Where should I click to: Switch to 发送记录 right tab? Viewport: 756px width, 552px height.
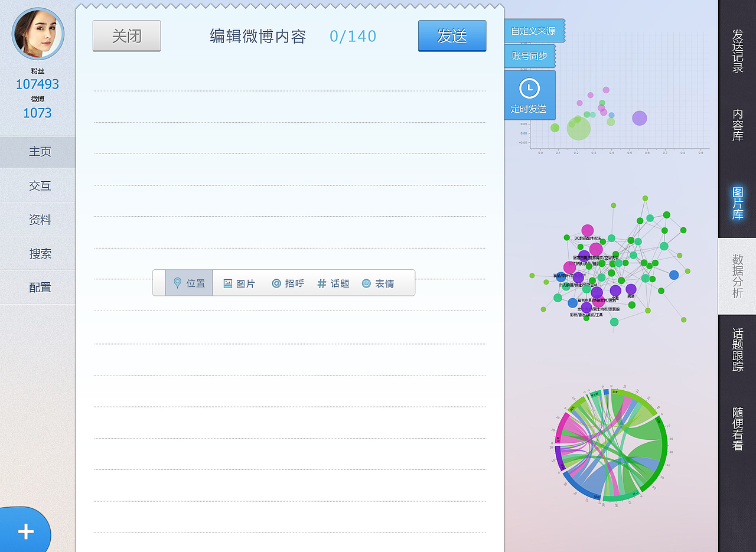[738, 51]
